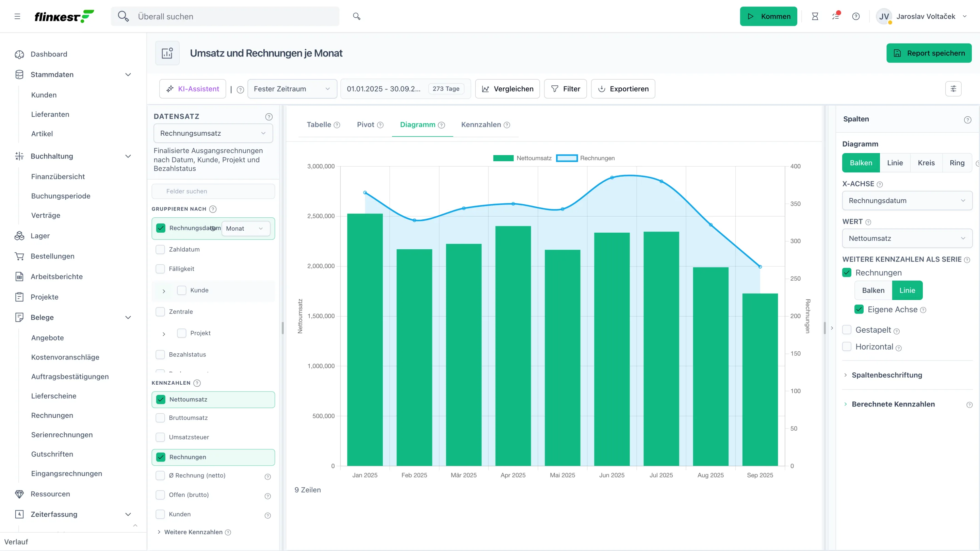The width and height of the screenshot is (980, 551).
Task: Open the settings sliders icon at top right
Action: 953,88
